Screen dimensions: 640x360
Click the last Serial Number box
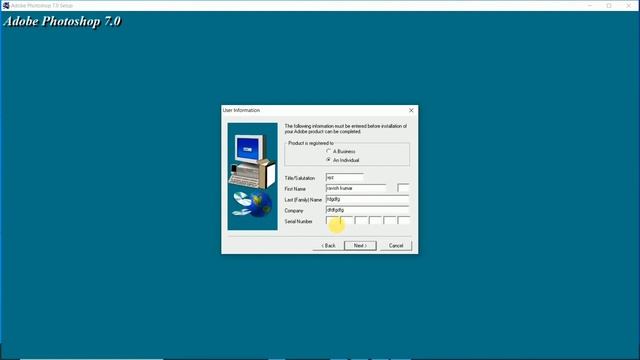[404, 220]
